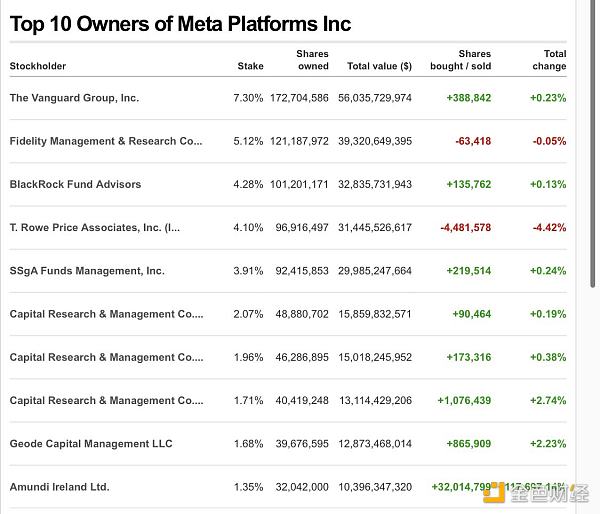600x514 pixels.
Task: Sort by Total value ($) header
Action: click(x=379, y=66)
